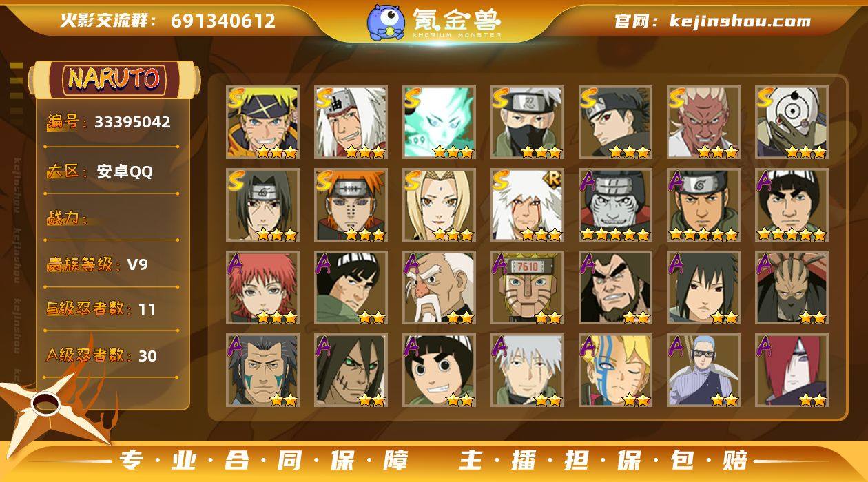Viewport: 868px width, 482px height.
Task: Select the blonde Tsunade S-rank portrait
Action: (x=439, y=205)
